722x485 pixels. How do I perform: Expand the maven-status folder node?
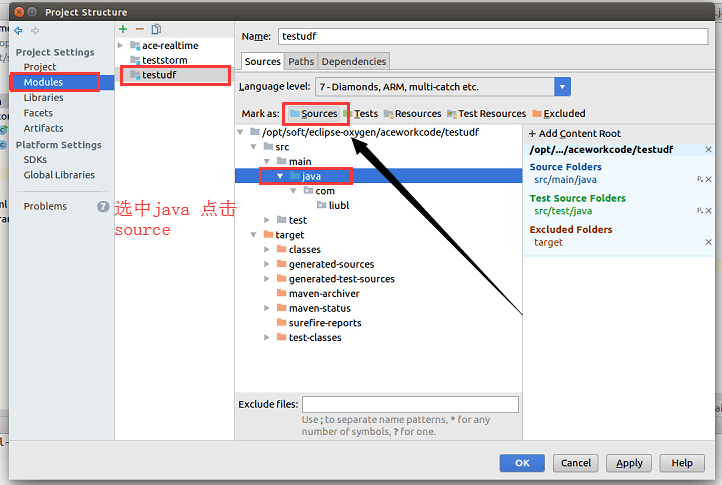[267, 308]
